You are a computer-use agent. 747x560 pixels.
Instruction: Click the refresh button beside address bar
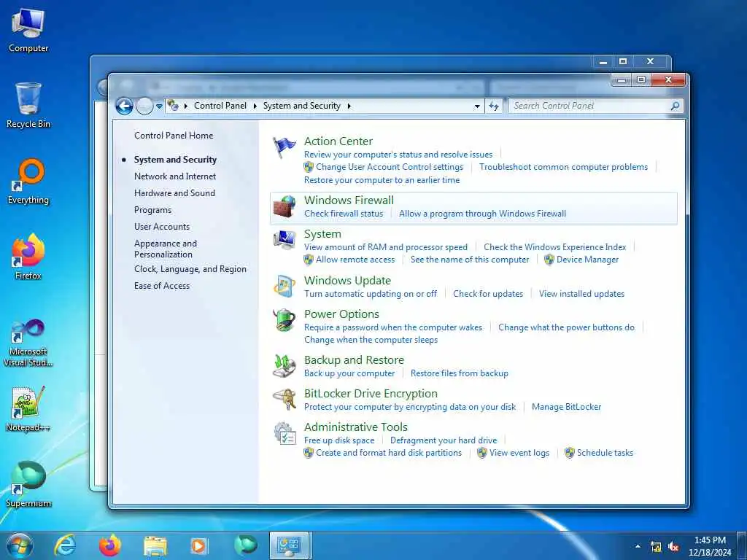coord(494,106)
